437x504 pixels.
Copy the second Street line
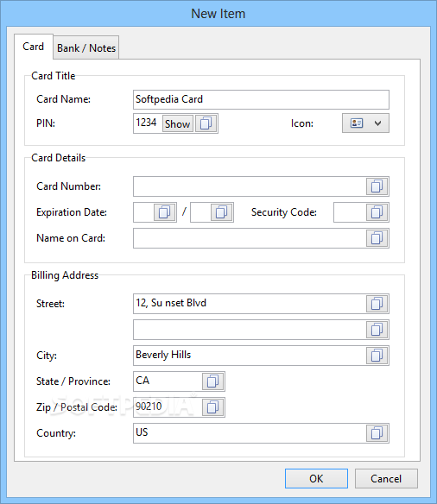click(x=377, y=330)
